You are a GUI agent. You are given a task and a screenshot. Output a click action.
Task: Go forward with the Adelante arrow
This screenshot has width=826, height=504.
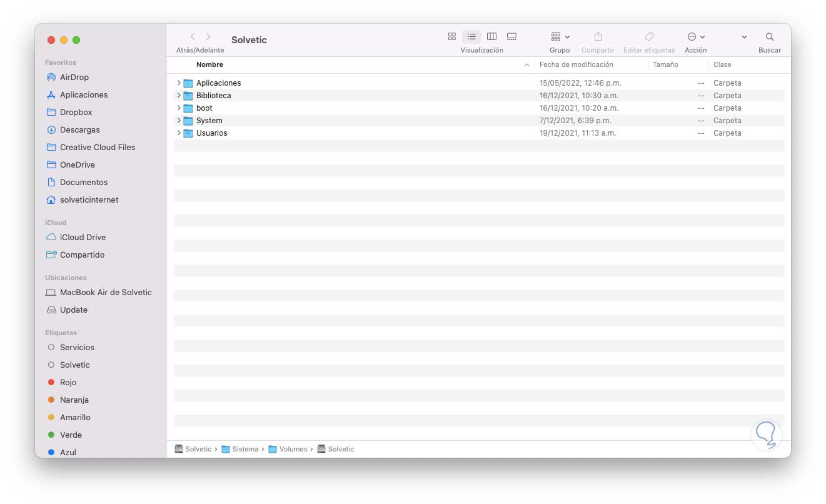[208, 37]
